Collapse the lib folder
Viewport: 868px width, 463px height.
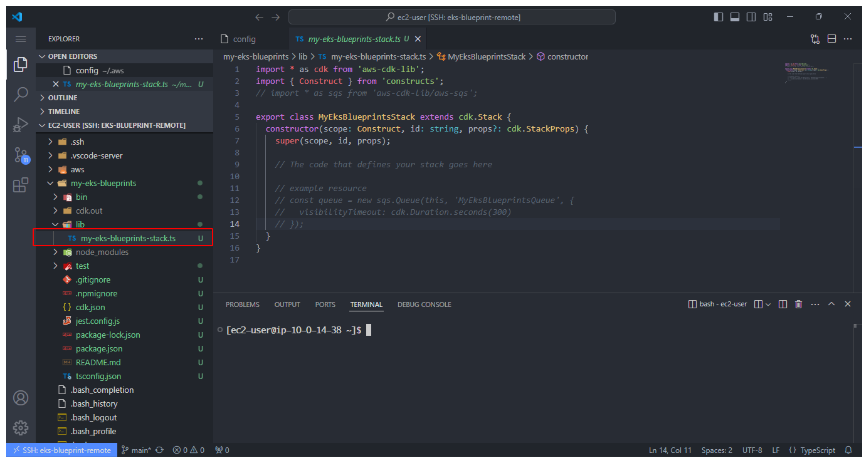point(124,224)
